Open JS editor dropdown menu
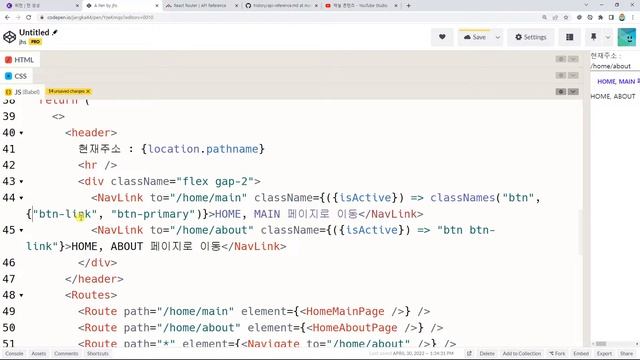The height and width of the screenshot is (360, 640). click(573, 91)
